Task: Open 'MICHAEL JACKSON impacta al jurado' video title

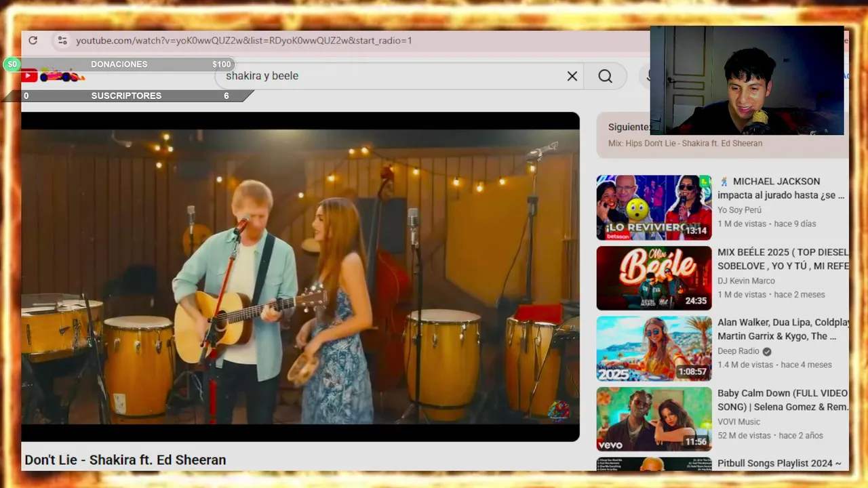Action: [781, 188]
